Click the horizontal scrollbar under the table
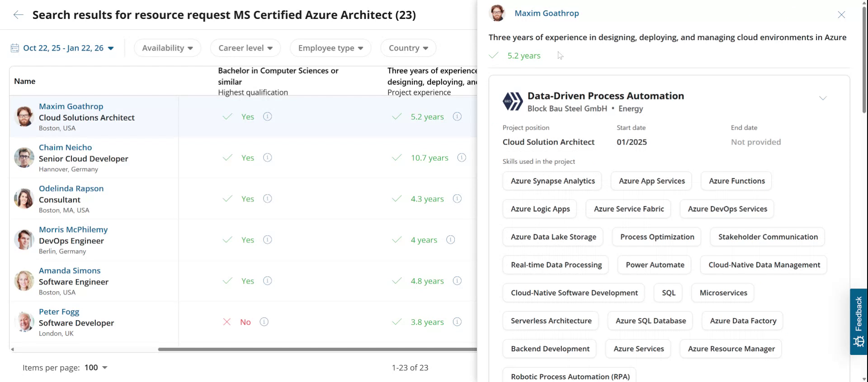The height and width of the screenshot is (382, 868). 316,349
